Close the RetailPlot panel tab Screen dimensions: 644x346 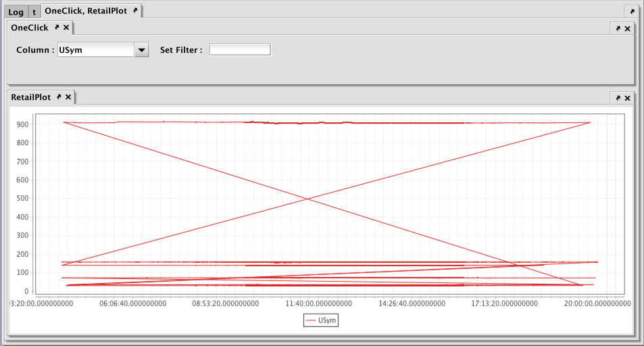(x=68, y=97)
